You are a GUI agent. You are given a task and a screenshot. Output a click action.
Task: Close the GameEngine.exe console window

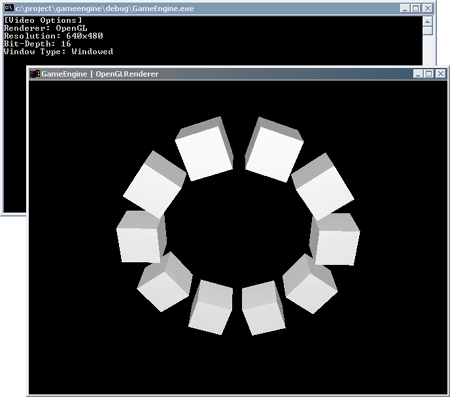[x=427, y=8]
